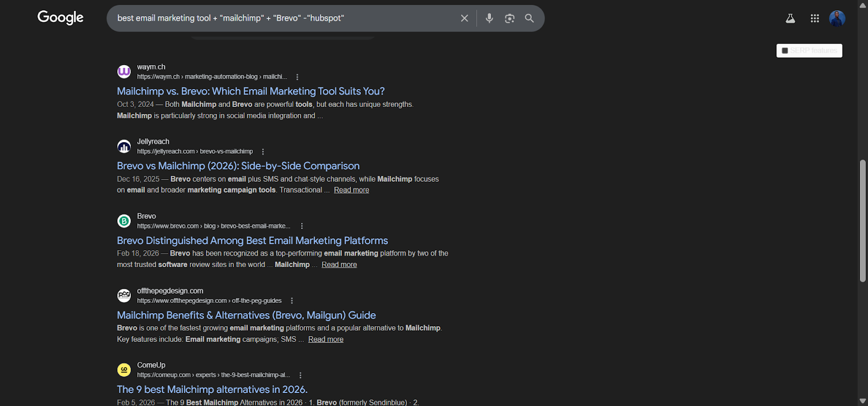Click the ComeUp site favicon
This screenshot has width=868, height=406.
124,370
